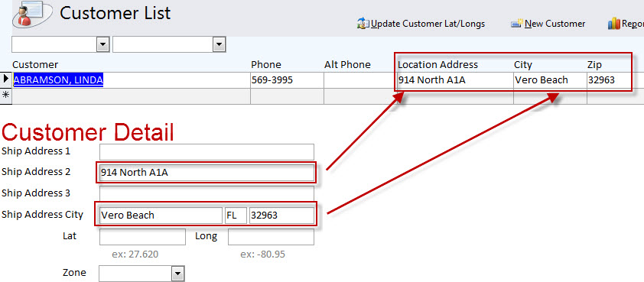
Task: Click the Vero Beach city field in Customer Detail
Action: 161,215
